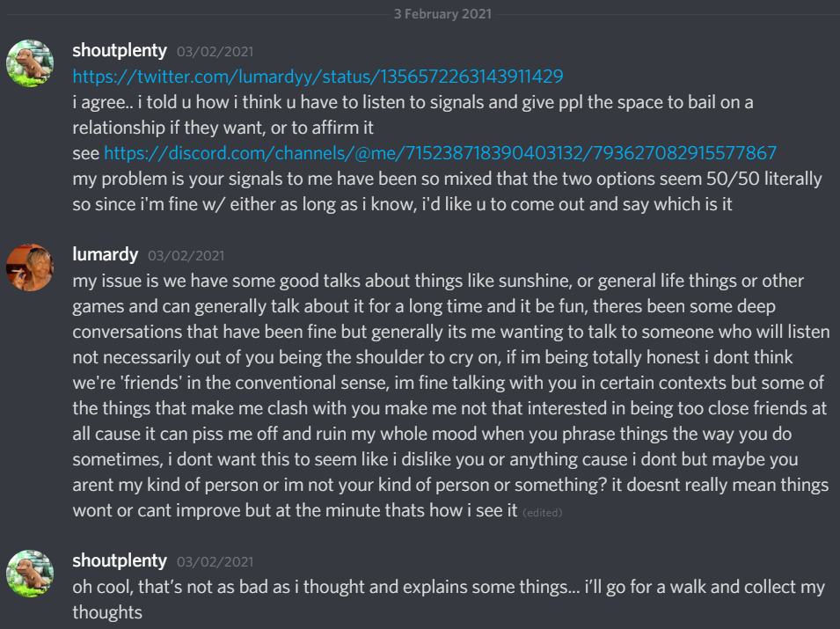Click the 03/02/2021 timestamp next to lumardy
The width and height of the screenshot is (840, 629).
[x=186, y=256]
